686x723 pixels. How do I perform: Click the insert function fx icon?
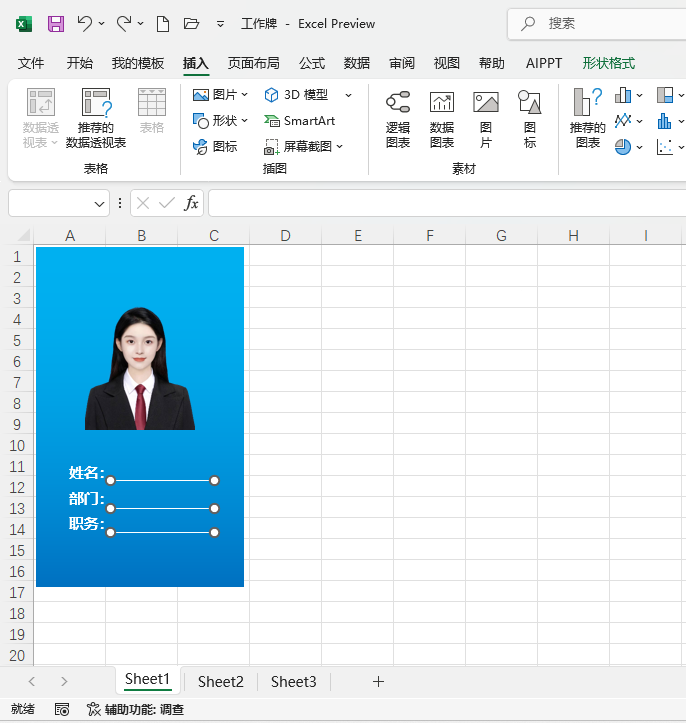(191, 203)
